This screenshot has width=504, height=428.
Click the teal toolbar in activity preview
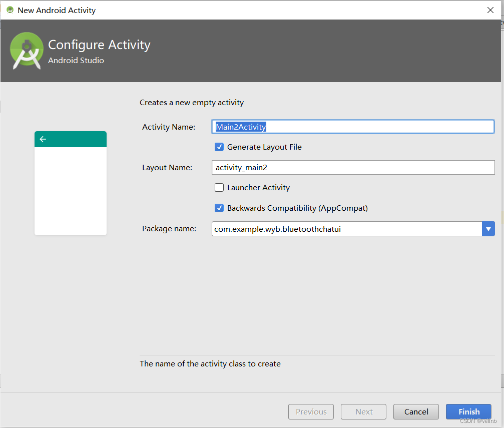tap(75, 139)
